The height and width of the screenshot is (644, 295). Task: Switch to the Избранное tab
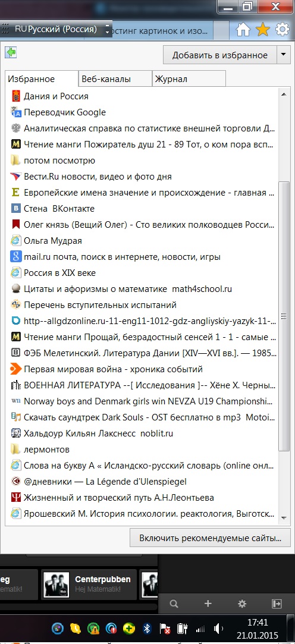click(41, 79)
